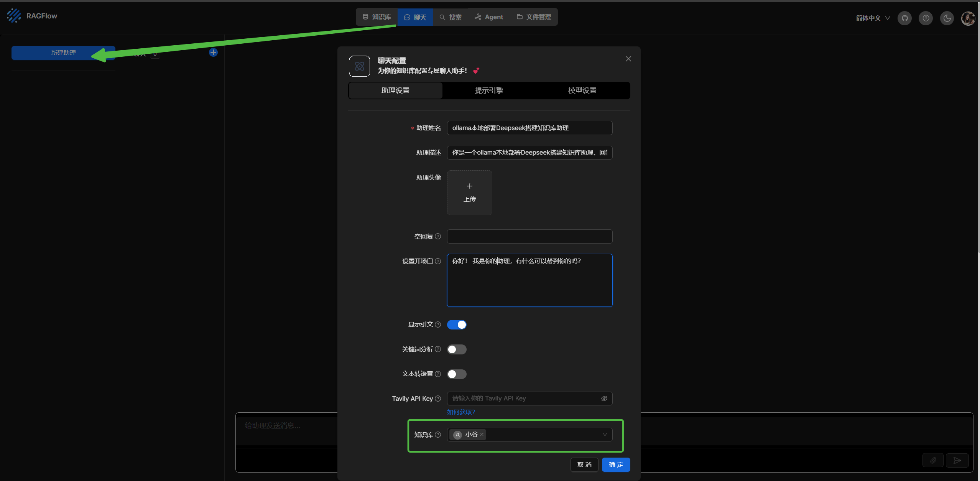Open the 如何获取? link
The height and width of the screenshot is (481, 980).
pyautogui.click(x=461, y=412)
